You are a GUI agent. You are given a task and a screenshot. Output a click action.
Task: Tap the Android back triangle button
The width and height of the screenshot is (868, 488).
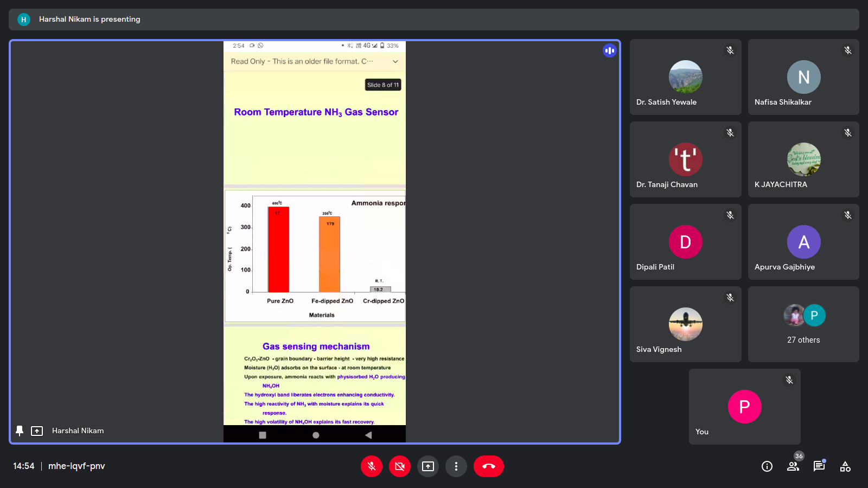(x=368, y=435)
